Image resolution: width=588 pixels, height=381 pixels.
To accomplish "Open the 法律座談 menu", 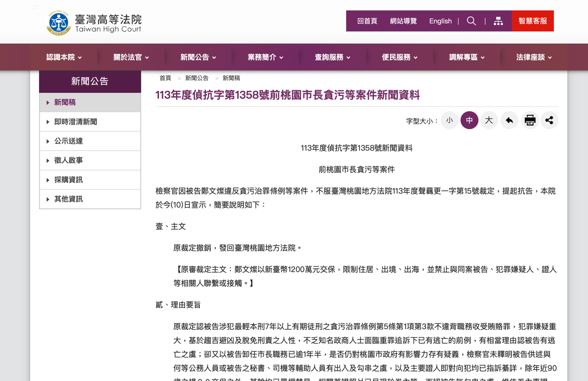I will pyautogui.click(x=534, y=57).
